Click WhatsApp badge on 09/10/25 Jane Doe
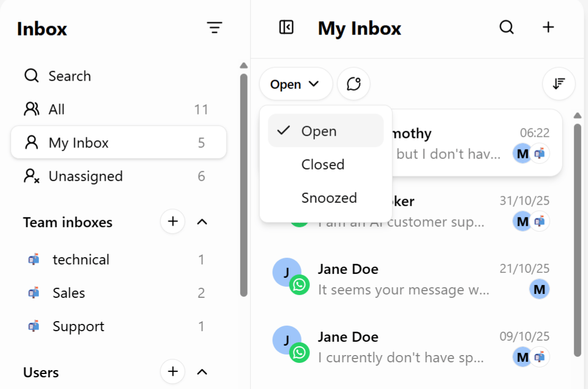 click(x=299, y=353)
